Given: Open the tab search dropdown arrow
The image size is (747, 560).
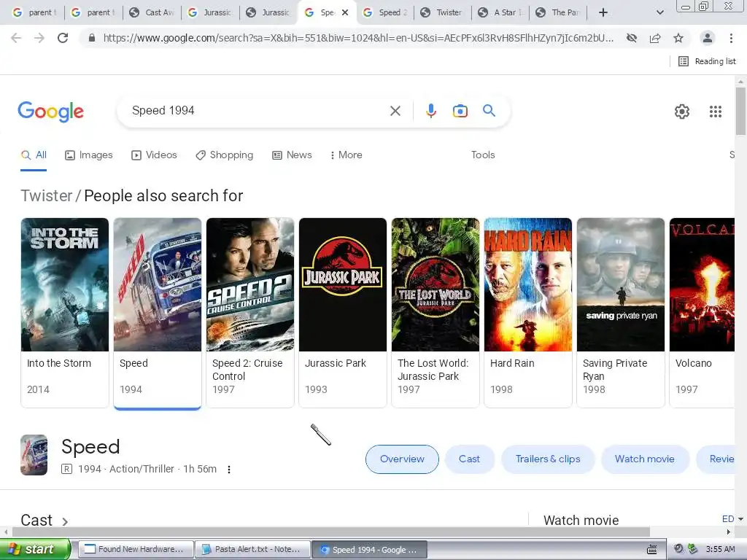Looking at the screenshot, I should [x=659, y=12].
